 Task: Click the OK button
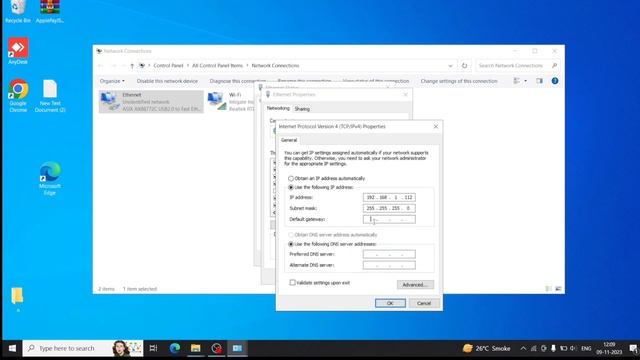(x=390, y=303)
